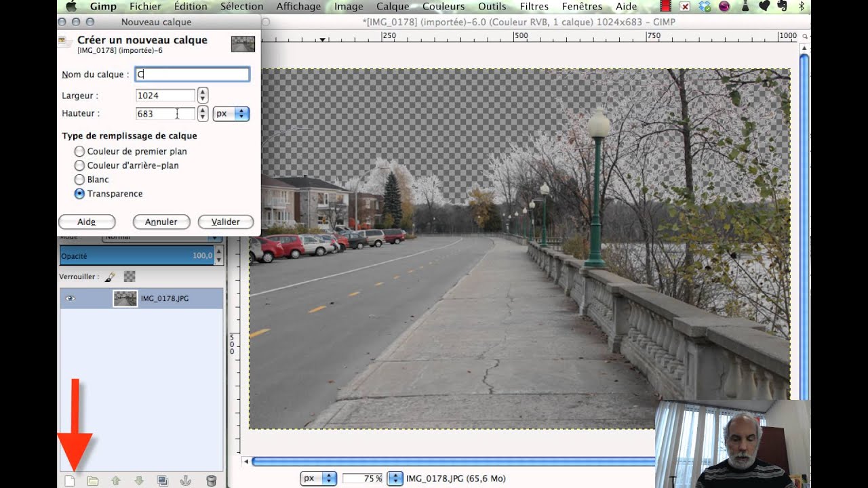Click the Dropbox icon in menu bar
Screen dimensions: 868x488
pos(705,7)
